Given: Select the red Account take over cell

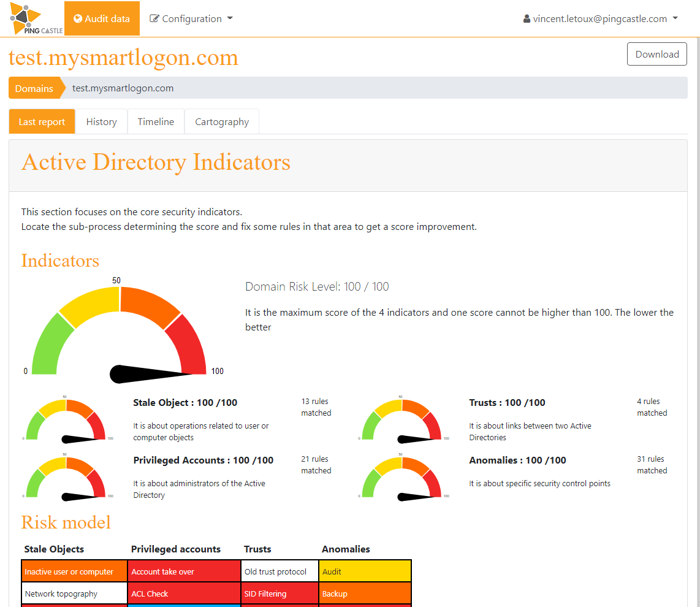Looking at the screenshot, I should tap(184, 571).
